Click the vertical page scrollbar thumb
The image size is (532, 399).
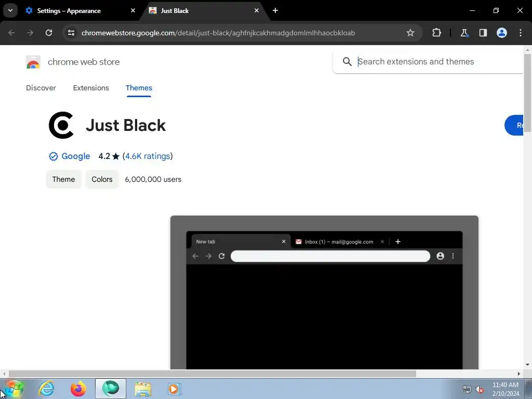click(528, 92)
